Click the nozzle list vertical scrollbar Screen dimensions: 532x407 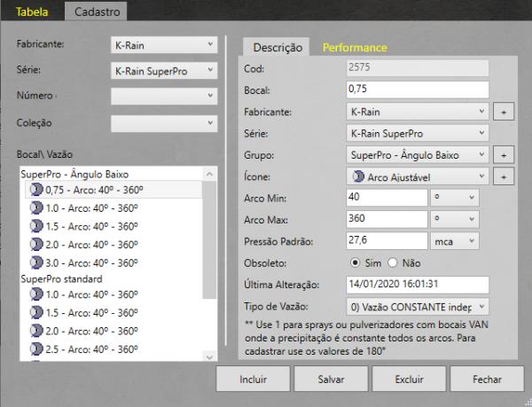(x=209, y=266)
